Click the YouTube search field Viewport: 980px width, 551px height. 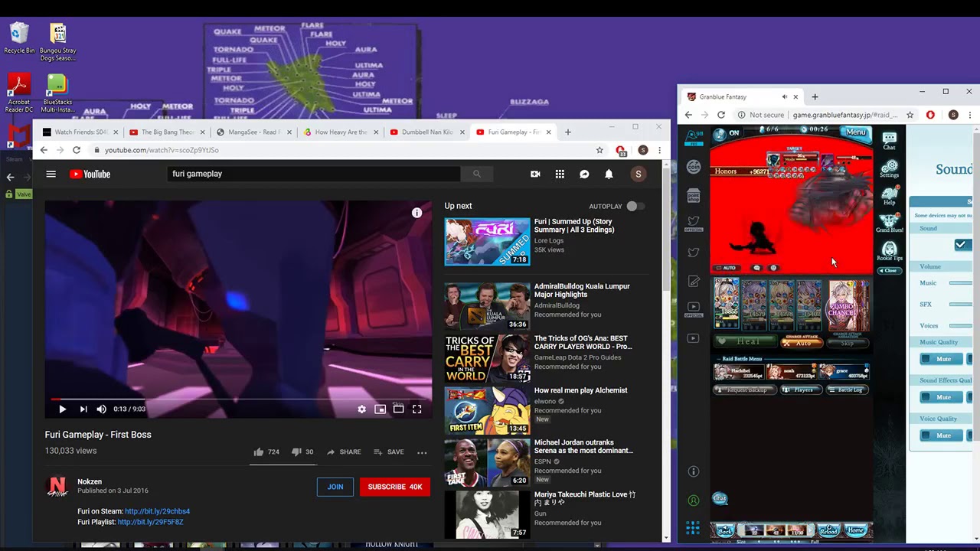[x=314, y=174]
